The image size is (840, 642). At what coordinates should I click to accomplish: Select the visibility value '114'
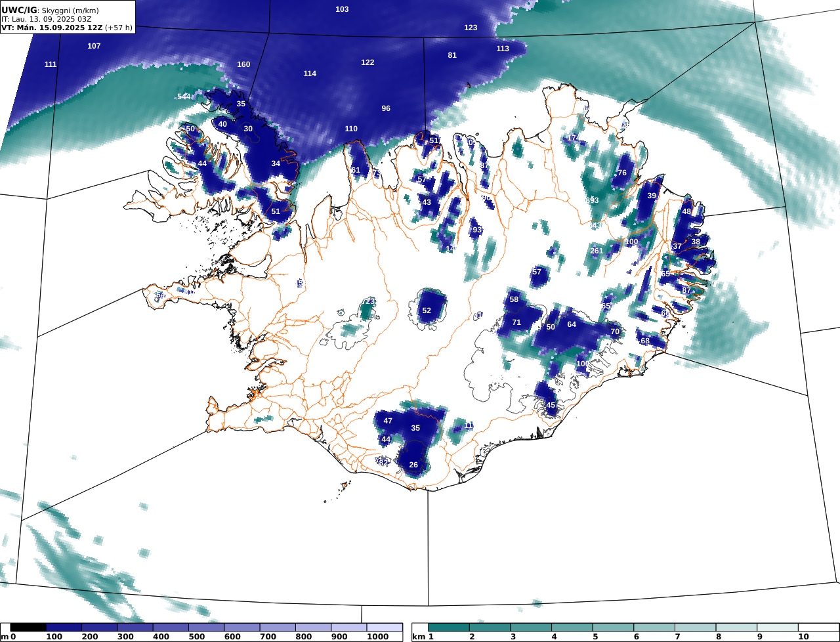click(x=310, y=74)
